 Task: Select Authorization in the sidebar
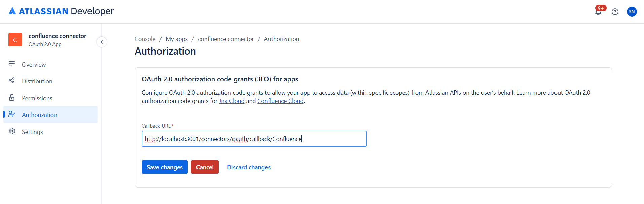click(x=50, y=115)
